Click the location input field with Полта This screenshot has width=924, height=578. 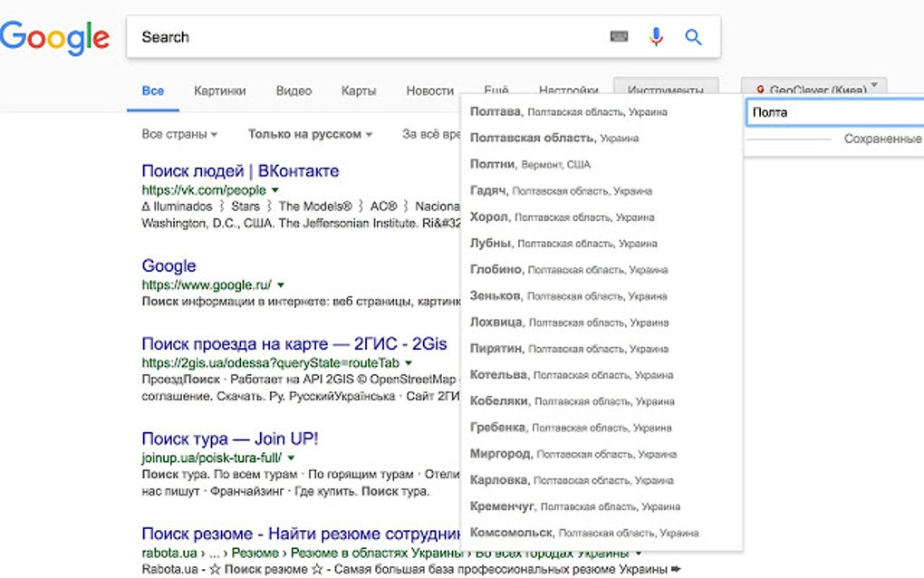(x=833, y=112)
